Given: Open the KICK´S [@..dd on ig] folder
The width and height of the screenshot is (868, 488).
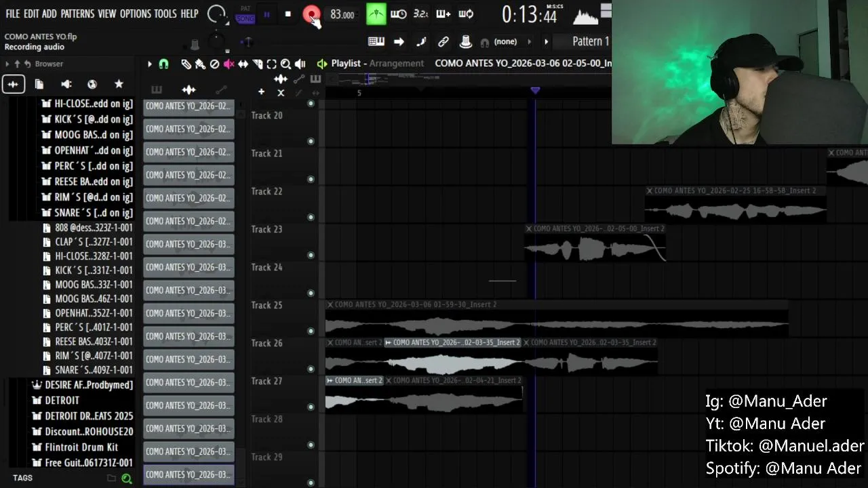Looking at the screenshot, I should pos(87,119).
